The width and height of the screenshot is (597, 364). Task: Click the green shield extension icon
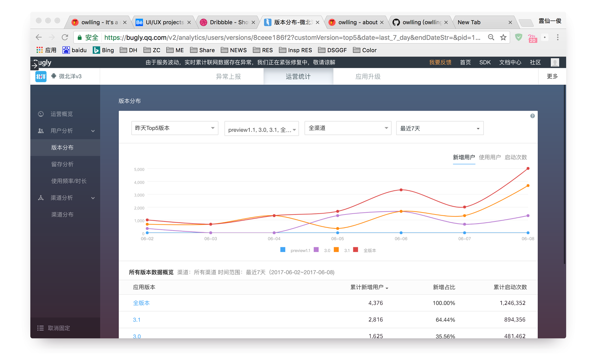[518, 37]
